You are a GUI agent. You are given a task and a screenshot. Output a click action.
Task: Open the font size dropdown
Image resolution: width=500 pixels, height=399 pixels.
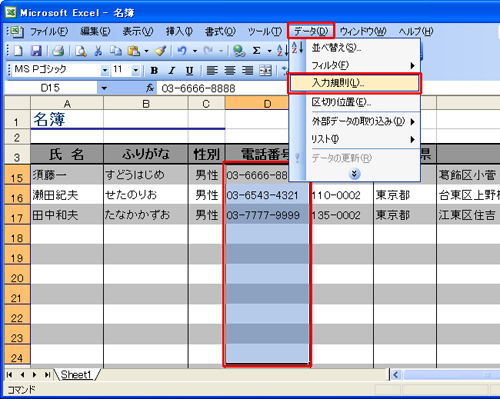click(136, 70)
